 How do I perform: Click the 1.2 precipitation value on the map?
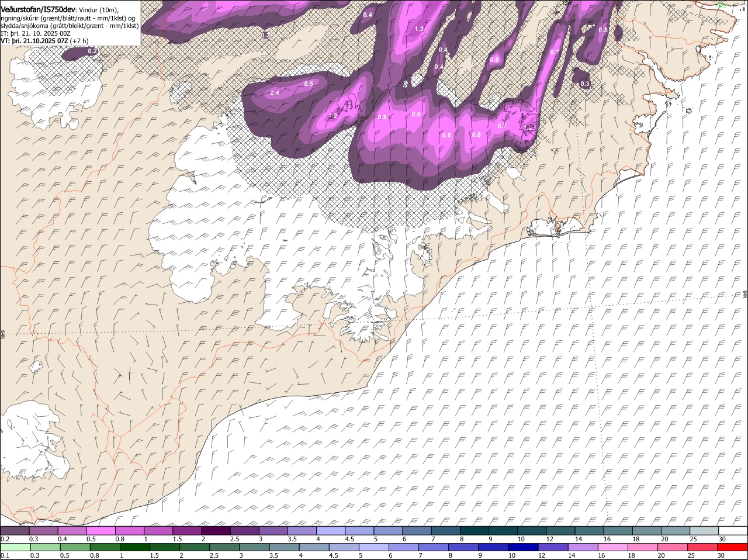pos(333,116)
